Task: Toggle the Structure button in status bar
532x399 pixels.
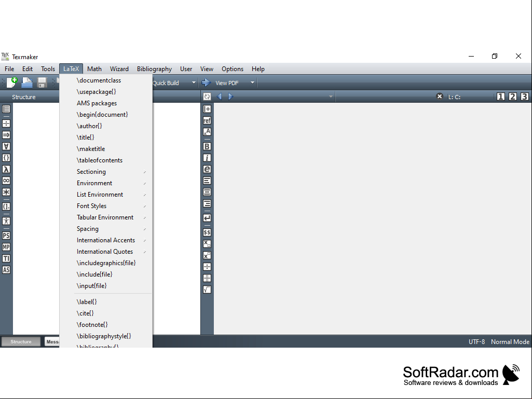Action: pos(21,341)
